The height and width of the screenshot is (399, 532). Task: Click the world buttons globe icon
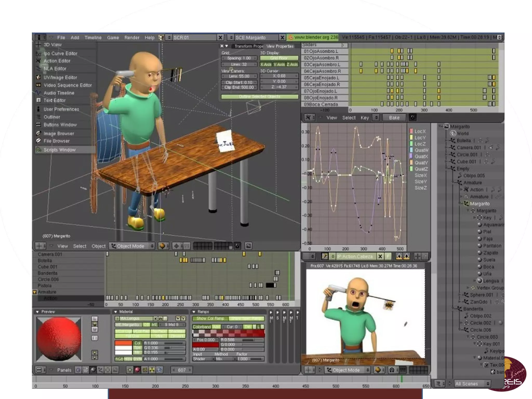[x=159, y=370]
